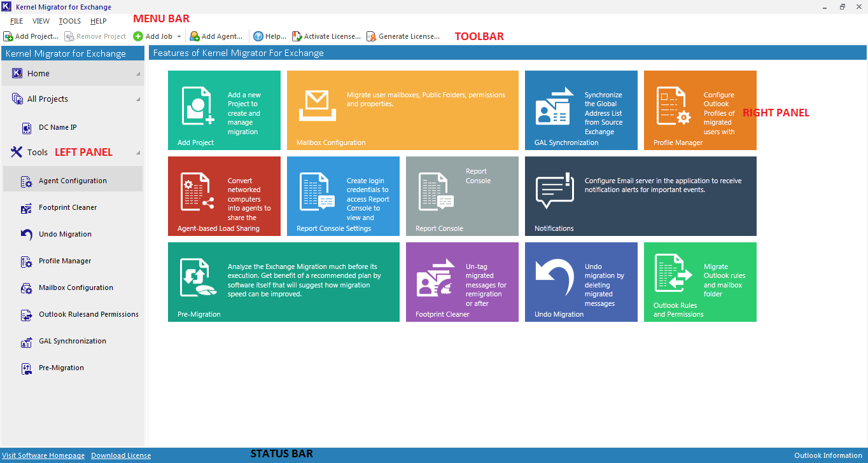Select the Home item in left panel
The width and height of the screenshot is (868, 463).
72,73
